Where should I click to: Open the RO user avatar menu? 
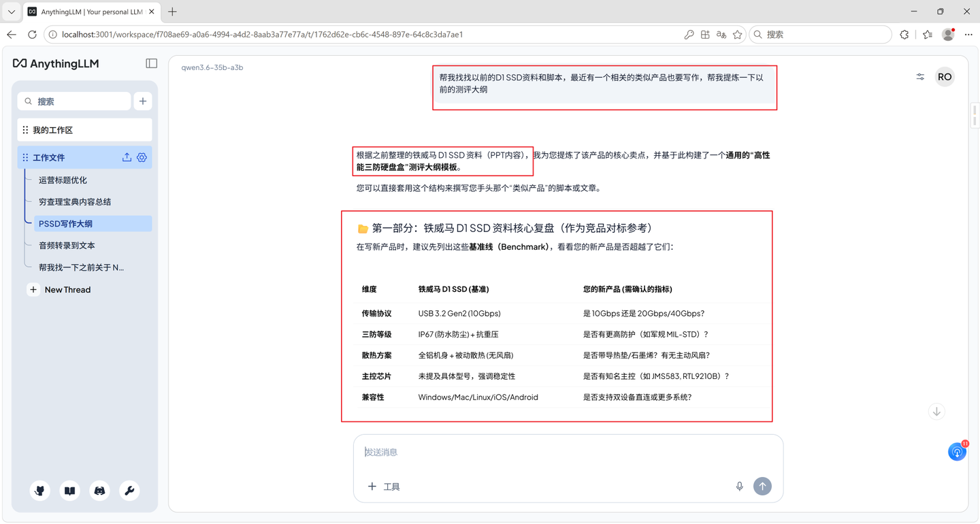click(x=945, y=77)
